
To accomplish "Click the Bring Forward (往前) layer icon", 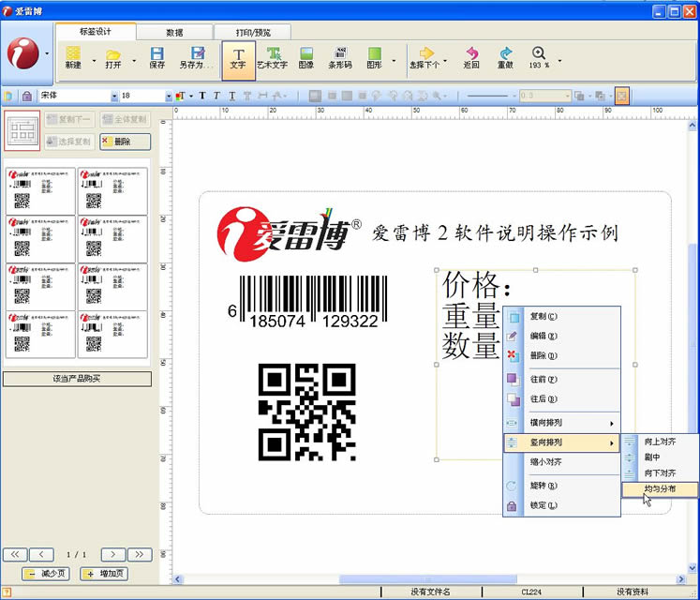I will pos(513,380).
